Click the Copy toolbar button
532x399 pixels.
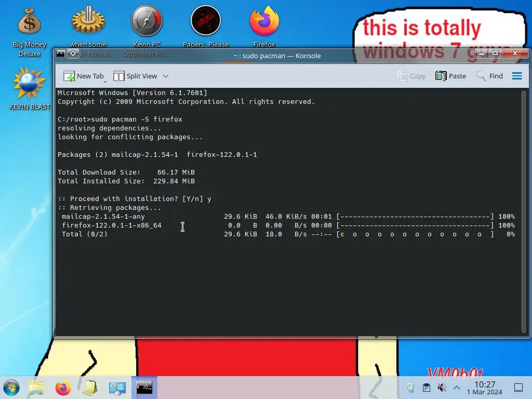[411, 76]
